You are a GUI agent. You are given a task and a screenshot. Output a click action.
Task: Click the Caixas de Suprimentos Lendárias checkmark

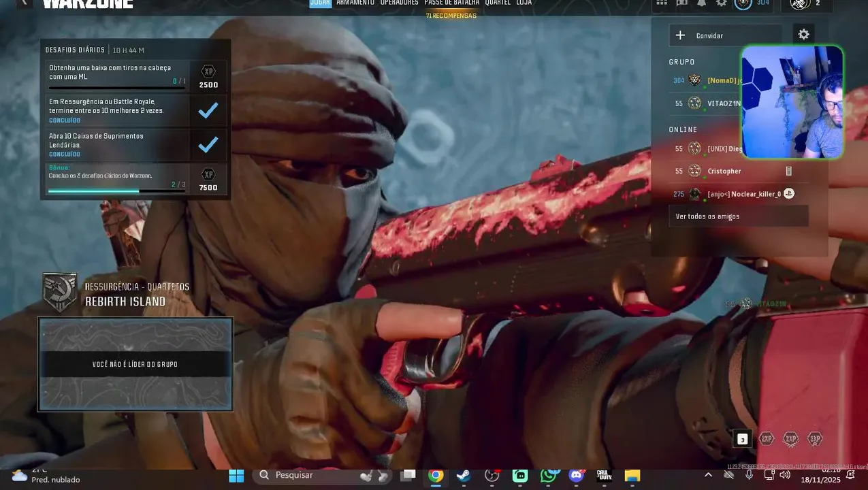[208, 144]
